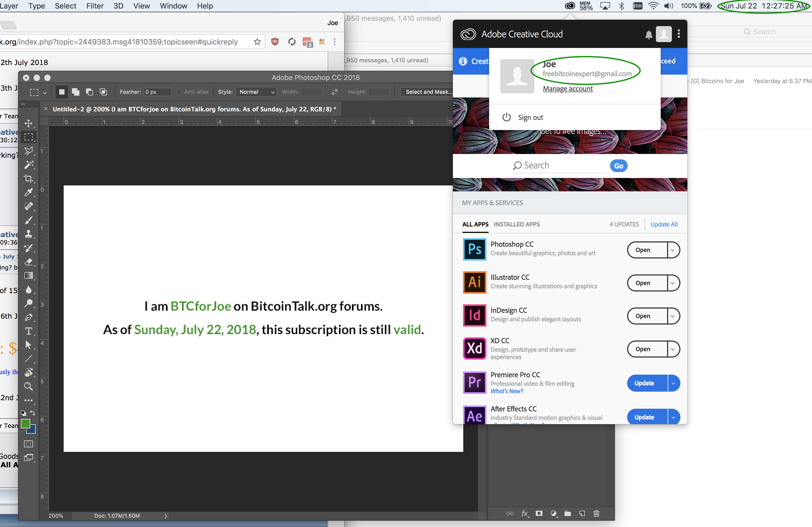The height and width of the screenshot is (527, 812).
Task: Select the Zoom tool
Action: [29, 387]
